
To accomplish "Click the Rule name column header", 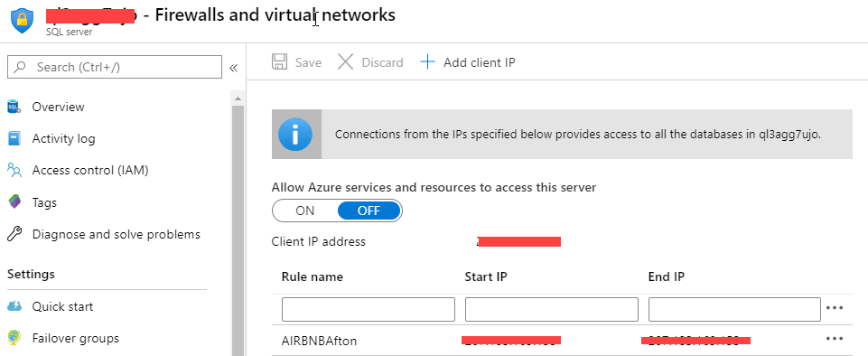I will (313, 276).
